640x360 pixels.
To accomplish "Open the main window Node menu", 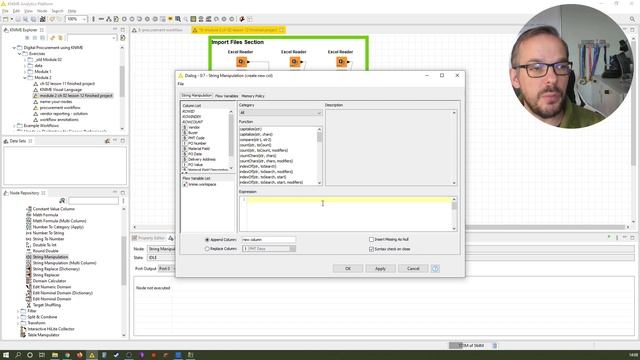I will pos(42,11).
